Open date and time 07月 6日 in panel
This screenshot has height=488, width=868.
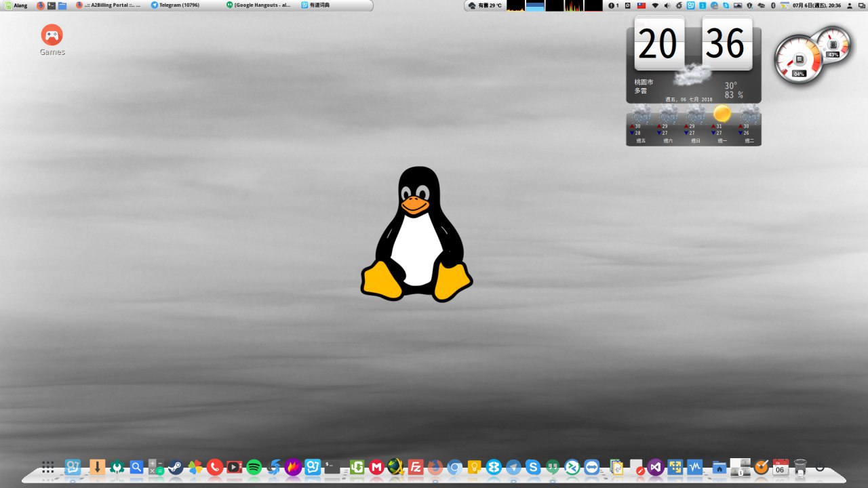pos(816,5)
